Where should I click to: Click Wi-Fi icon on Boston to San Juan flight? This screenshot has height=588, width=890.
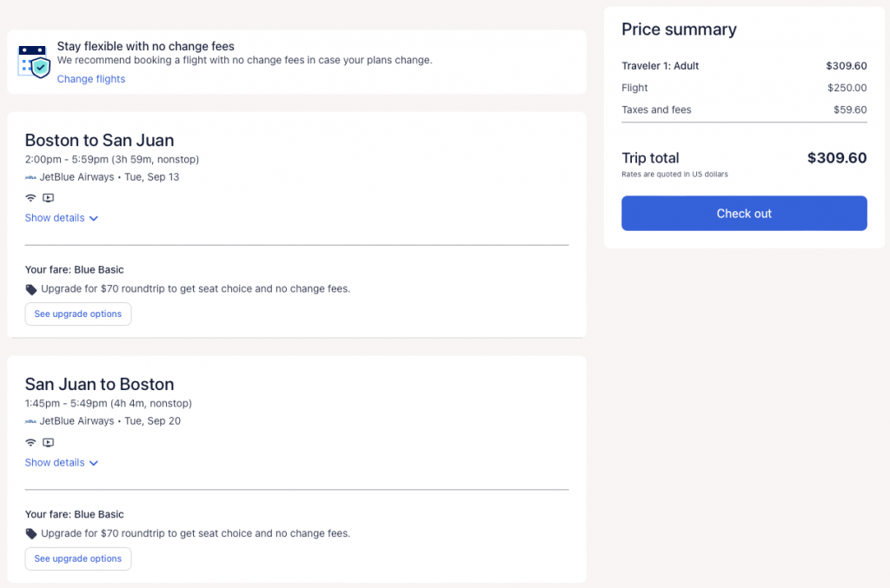click(31, 198)
